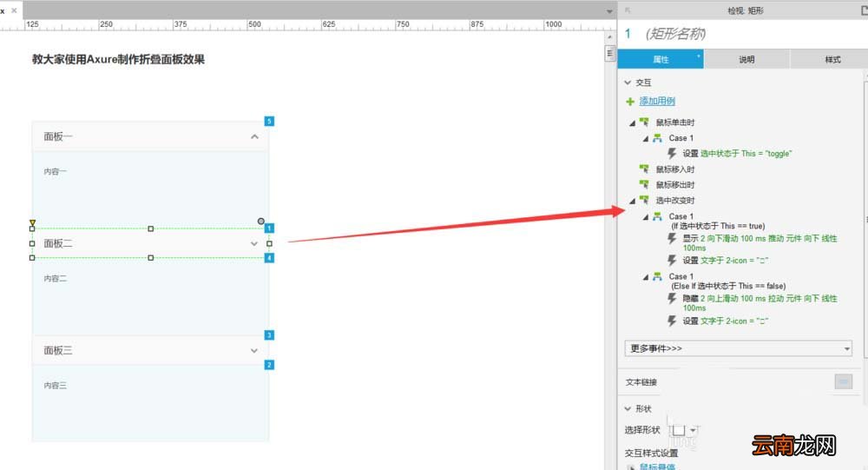Click the 矩形名称 name field
Viewport: 868px width, 470px height.
[x=675, y=34]
